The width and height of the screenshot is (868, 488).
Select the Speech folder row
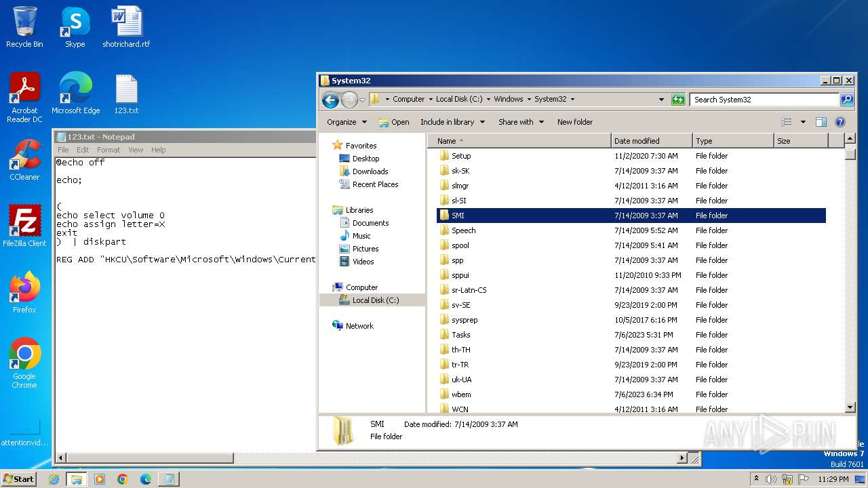631,230
